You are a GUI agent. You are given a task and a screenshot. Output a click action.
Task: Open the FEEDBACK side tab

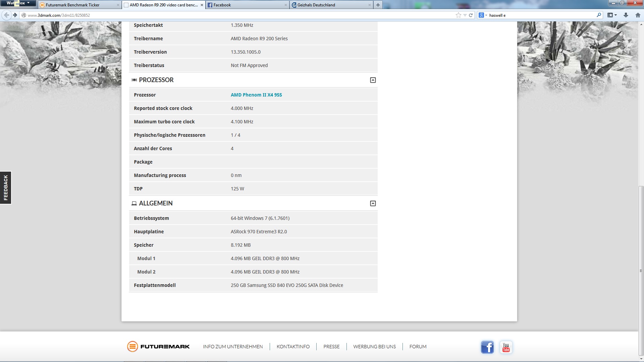point(6,188)
